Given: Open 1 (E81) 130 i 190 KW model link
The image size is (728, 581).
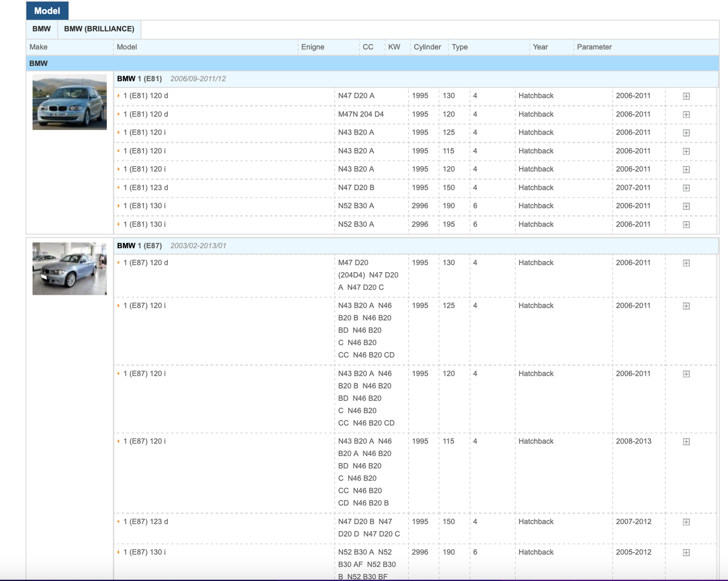Looking at the screenshot, I should (145, 206).
